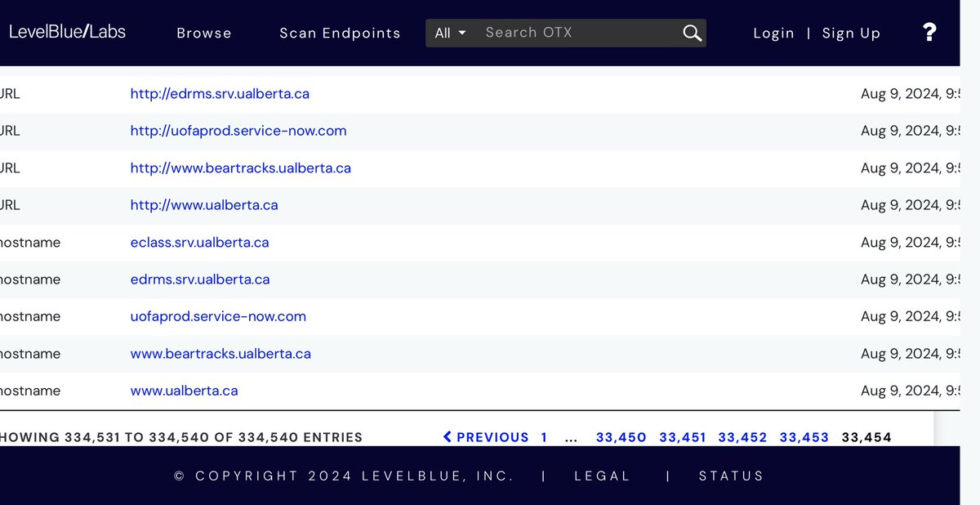Go to the Previous results page
The height and width of the screenshot is (505, 980).
click(486, 437)
